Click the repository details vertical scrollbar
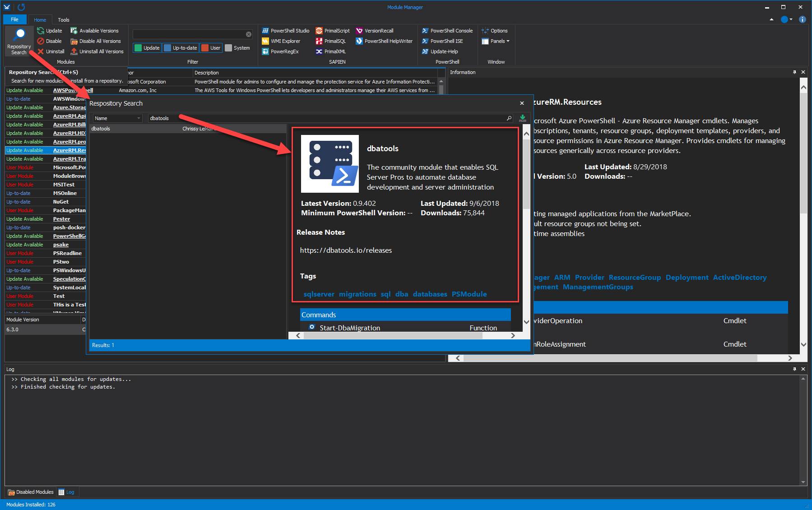Screen dimensions: 812x510 pyautogui.click(x=526, y=228)
